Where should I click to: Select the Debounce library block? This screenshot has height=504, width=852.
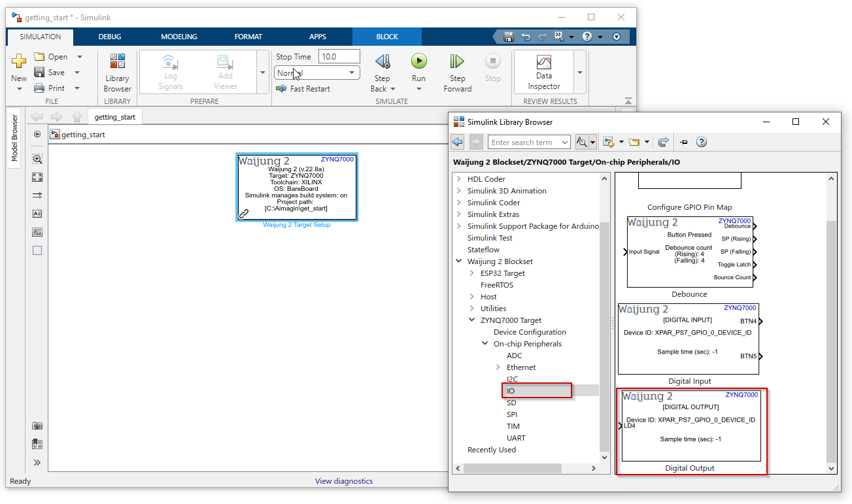(x=689, y=252)
